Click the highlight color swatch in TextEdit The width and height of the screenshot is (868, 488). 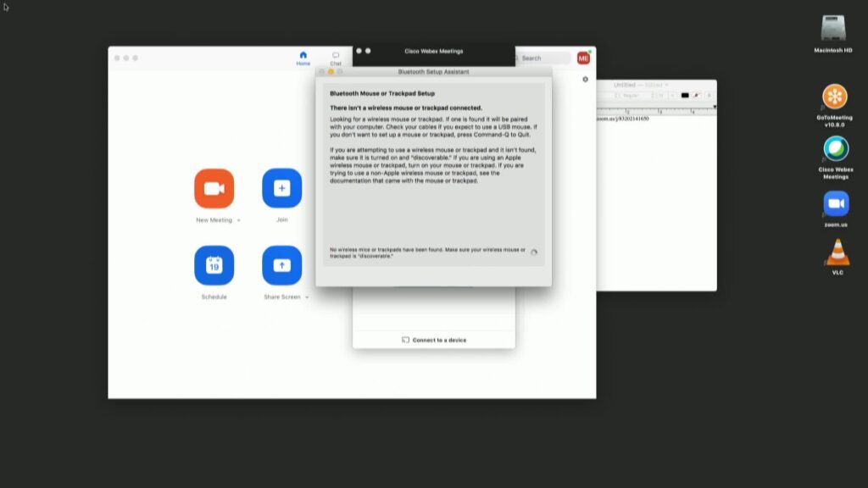(697, 95)
